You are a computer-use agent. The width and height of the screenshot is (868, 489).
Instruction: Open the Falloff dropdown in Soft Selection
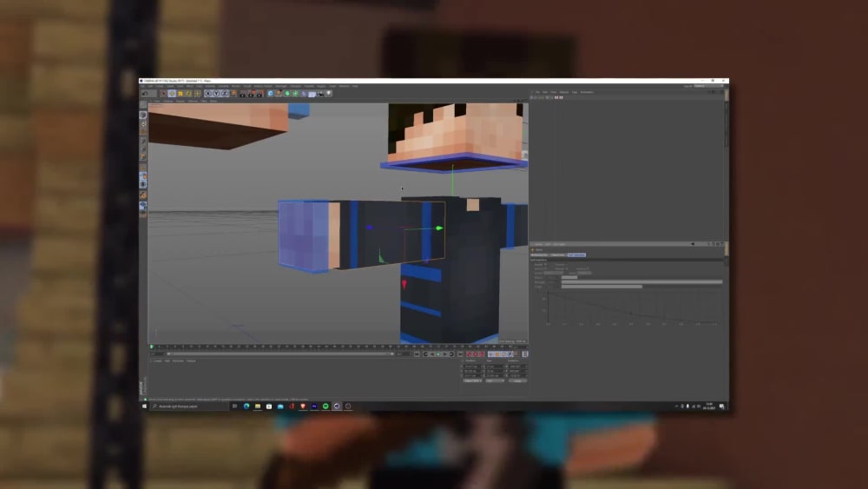coord(554,273)
